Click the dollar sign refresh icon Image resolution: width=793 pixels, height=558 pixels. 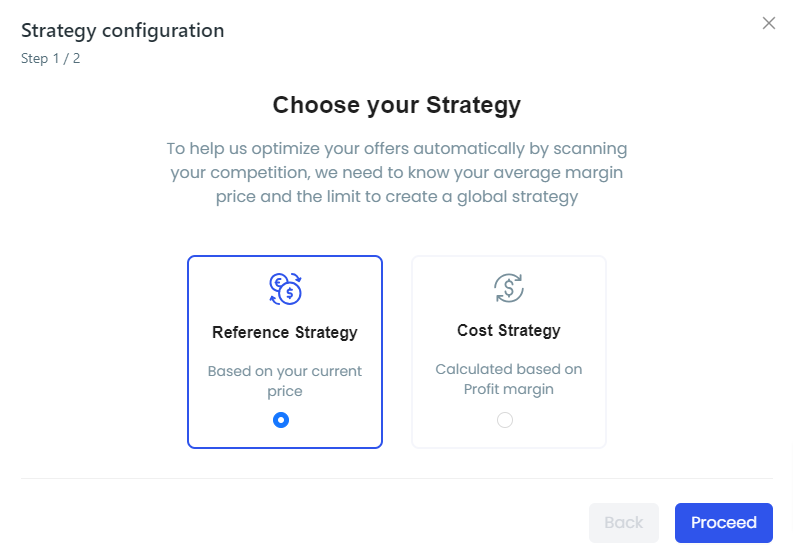[509, 288]
